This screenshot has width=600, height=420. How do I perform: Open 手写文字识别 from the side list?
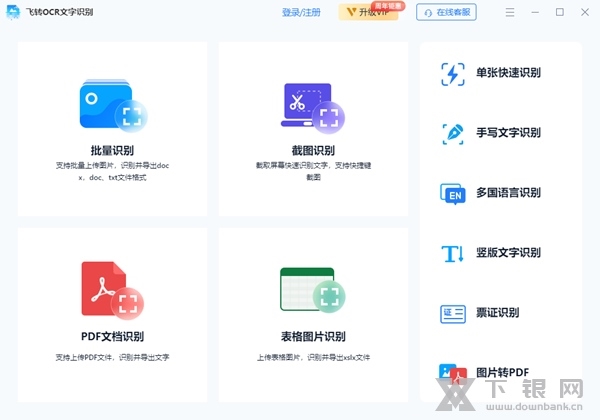click(508, 133)
